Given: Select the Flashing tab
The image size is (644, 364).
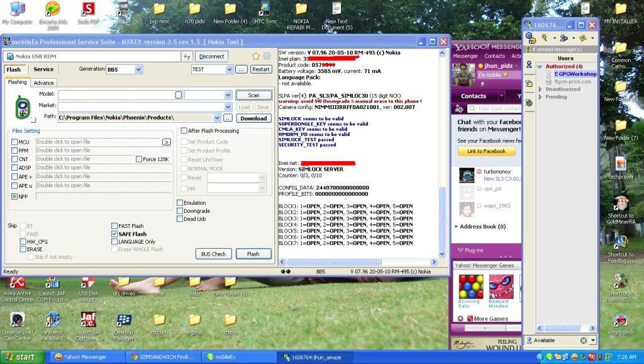Looking at the screenshot, I should 17,82.
